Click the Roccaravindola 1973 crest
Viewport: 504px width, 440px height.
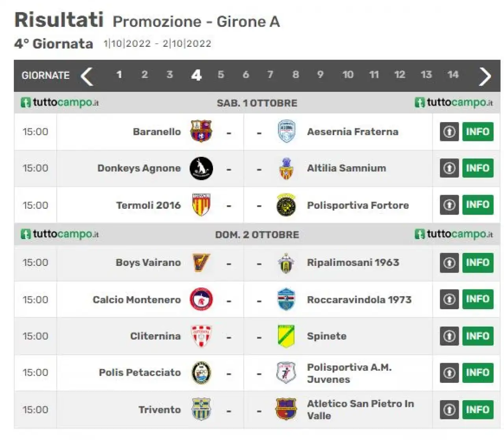tap(286, 299)
